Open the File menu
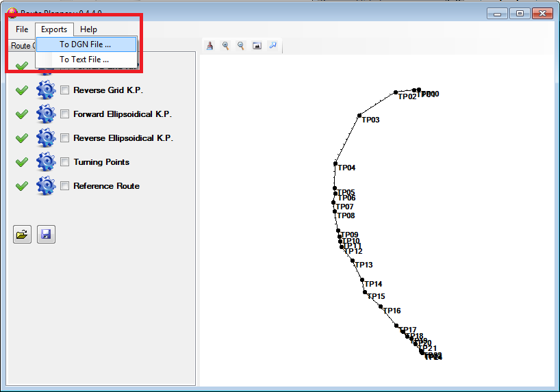The width and height of the screenshot is (560, 392). point(22,29)
